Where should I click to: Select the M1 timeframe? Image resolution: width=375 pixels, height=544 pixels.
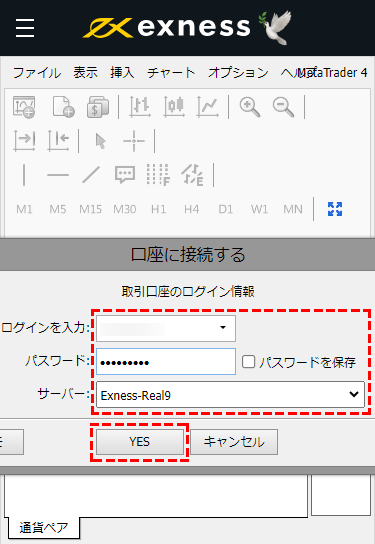pos(24,209)
